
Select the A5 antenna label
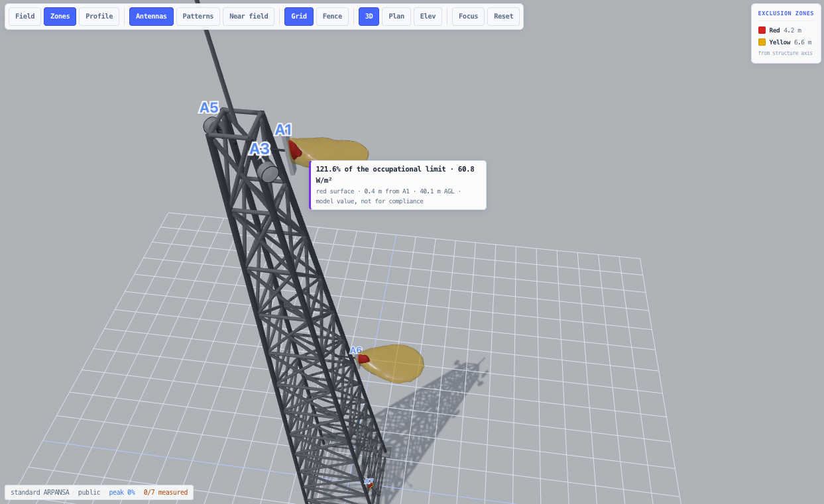pyautogui.click(x=209, y=107)
